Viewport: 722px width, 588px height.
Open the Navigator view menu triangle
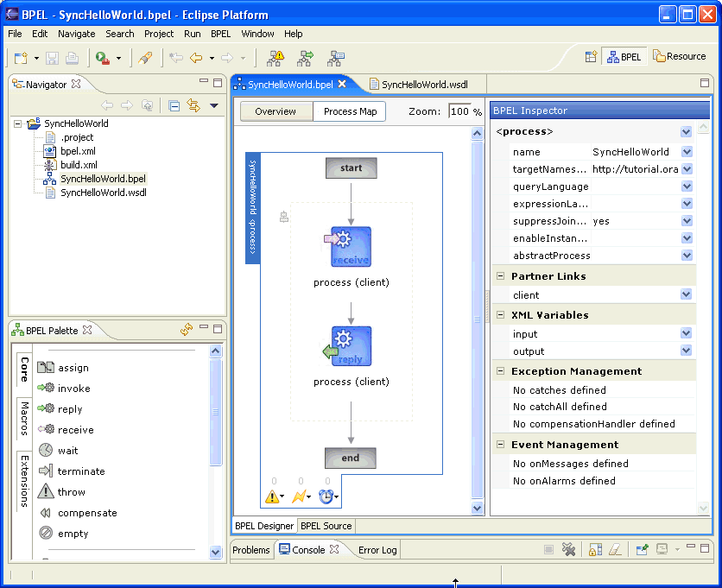click(x=213, y=106)
